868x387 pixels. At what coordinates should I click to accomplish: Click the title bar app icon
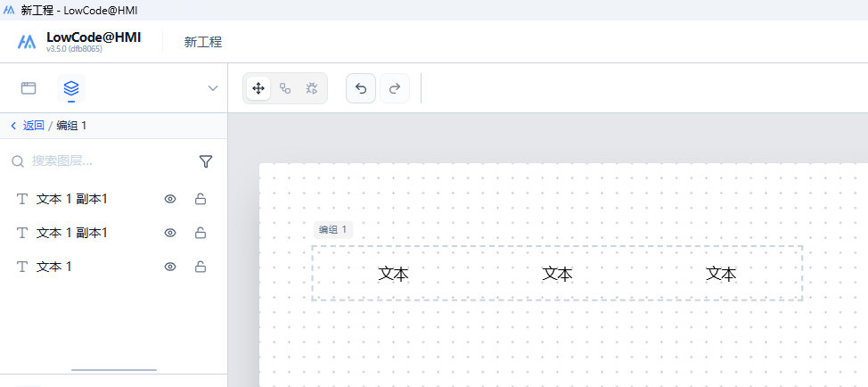point(9,10)
